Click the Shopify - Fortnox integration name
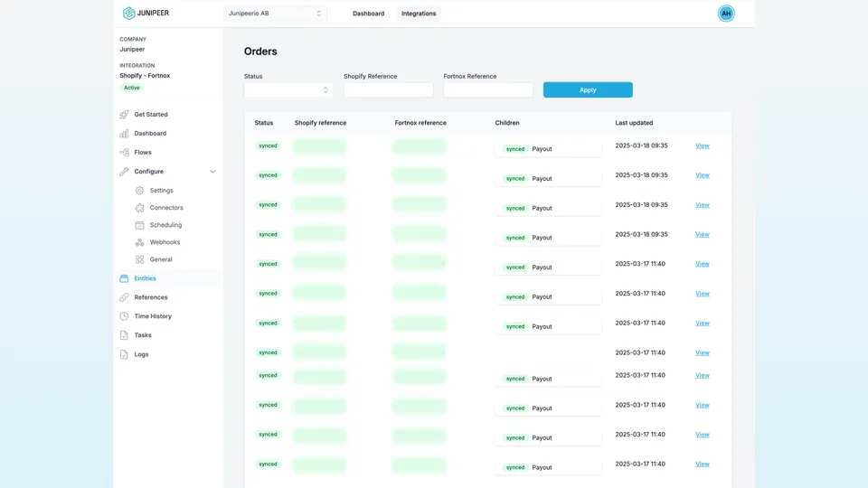The image size is (868, 488). click(x=145, y=76)
